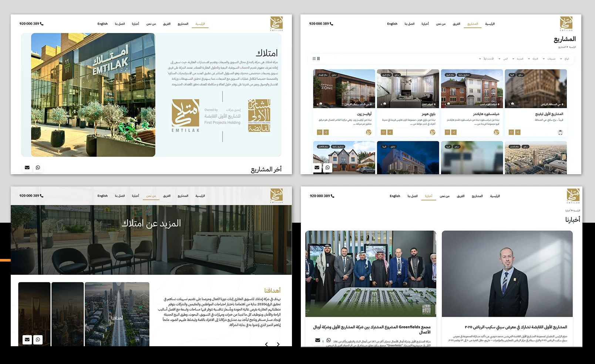595x364 pixels.
Task: Switch to grid view on projects page
Action: click(319, 59)
